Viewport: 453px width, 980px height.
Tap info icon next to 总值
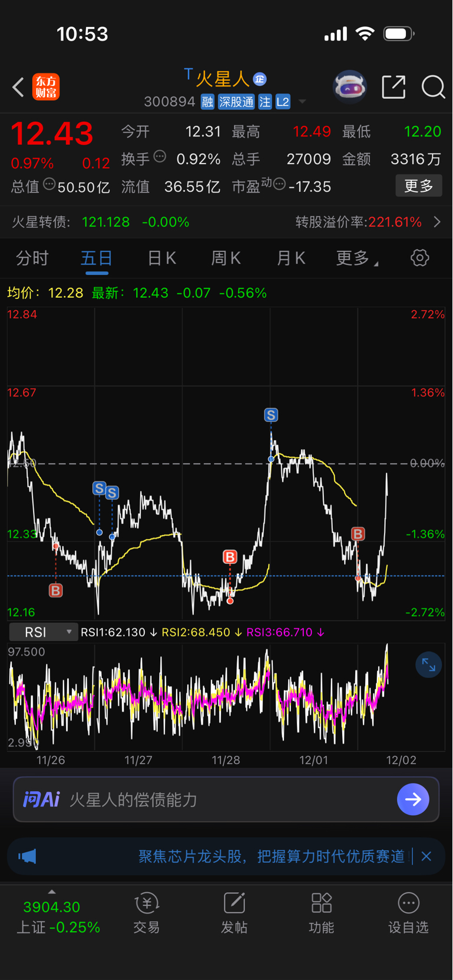(x=49, y=184)
